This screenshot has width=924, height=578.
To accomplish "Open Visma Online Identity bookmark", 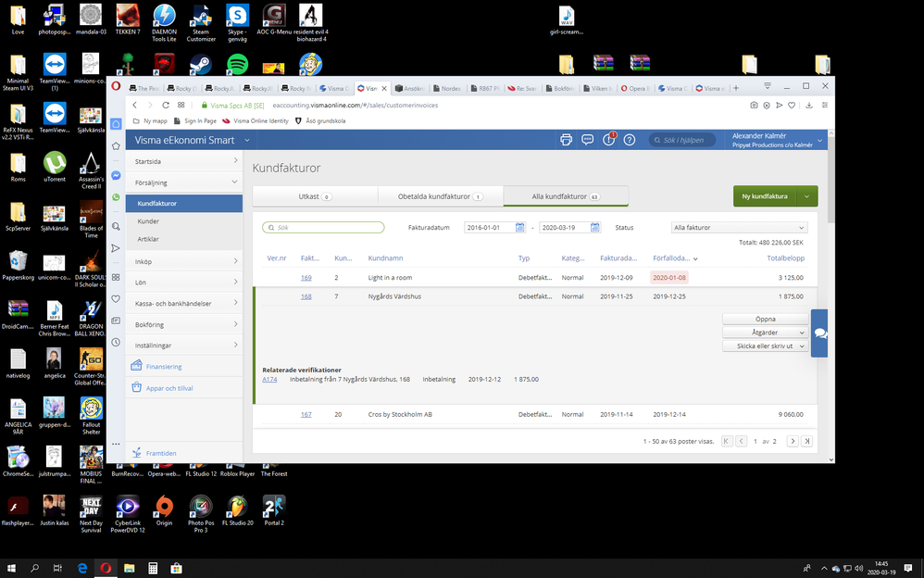I will [x=256, y=121].
